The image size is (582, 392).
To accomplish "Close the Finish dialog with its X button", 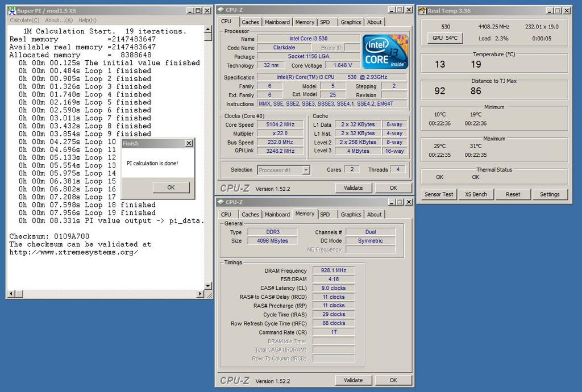I will 189,143.
